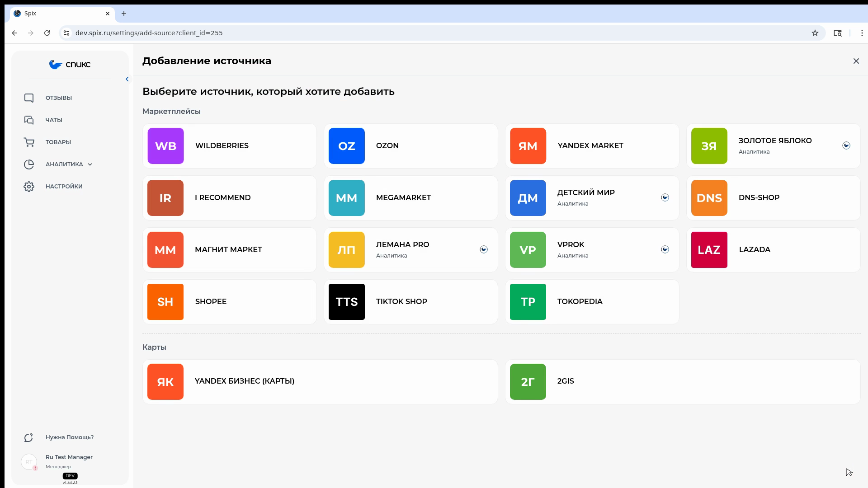
Task: Click the black TTS TikTok Shop logo
Action: 347,302
